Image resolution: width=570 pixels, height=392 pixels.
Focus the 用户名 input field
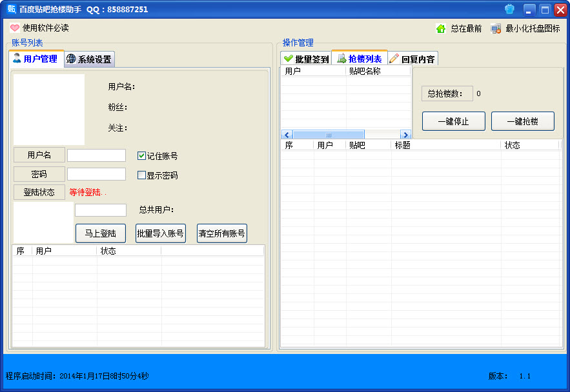(x=96, y=155)
